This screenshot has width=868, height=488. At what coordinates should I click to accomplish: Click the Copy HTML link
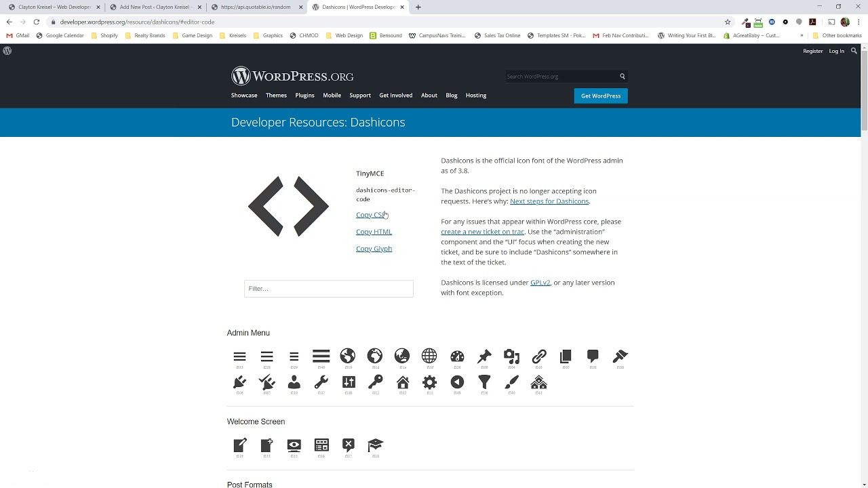pos(374,232)
